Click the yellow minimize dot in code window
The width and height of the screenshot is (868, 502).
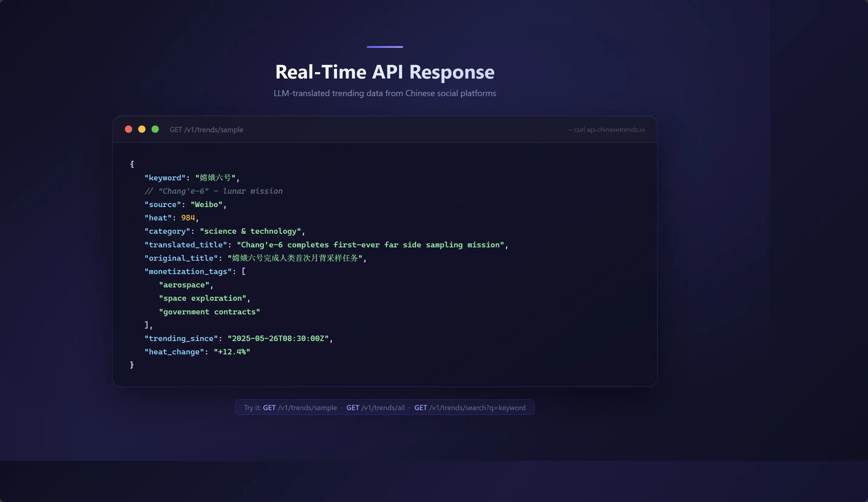click(142, 129)
